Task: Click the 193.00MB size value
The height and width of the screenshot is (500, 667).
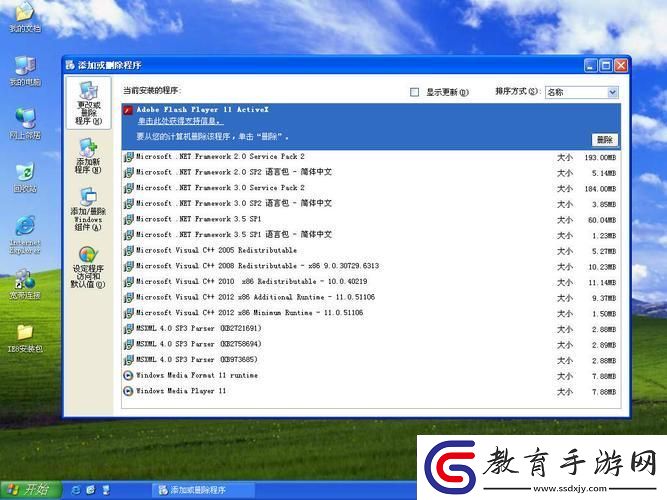Action: 600,157
